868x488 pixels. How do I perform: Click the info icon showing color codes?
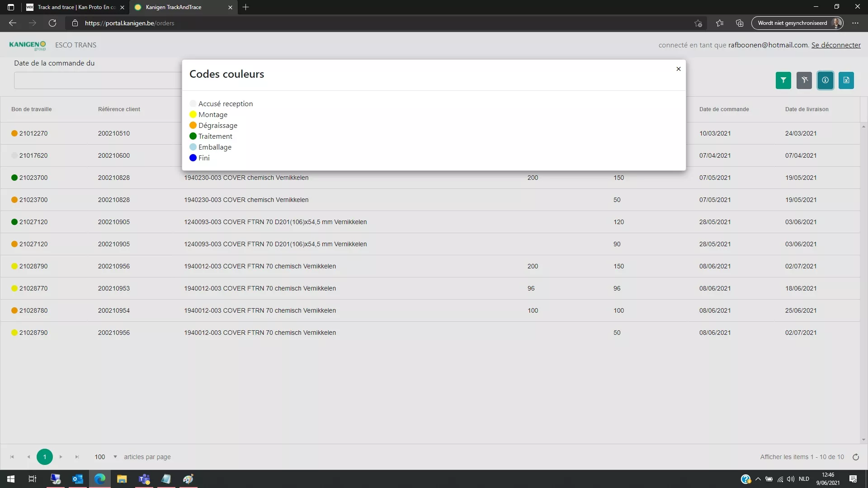coord(826,80)
